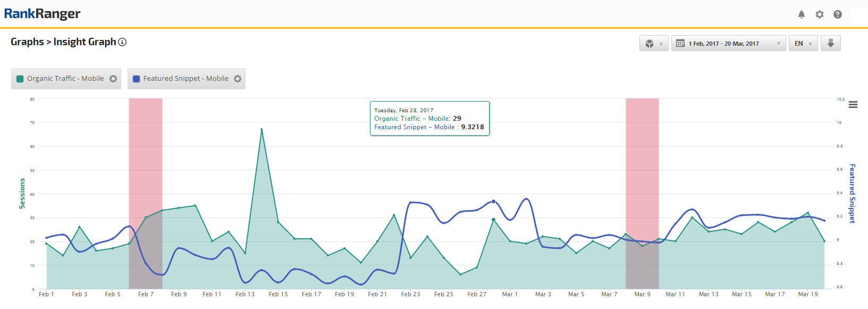
Task: Click the RankRanger logo
Action: pyautogui.click(x=43, y=14)
